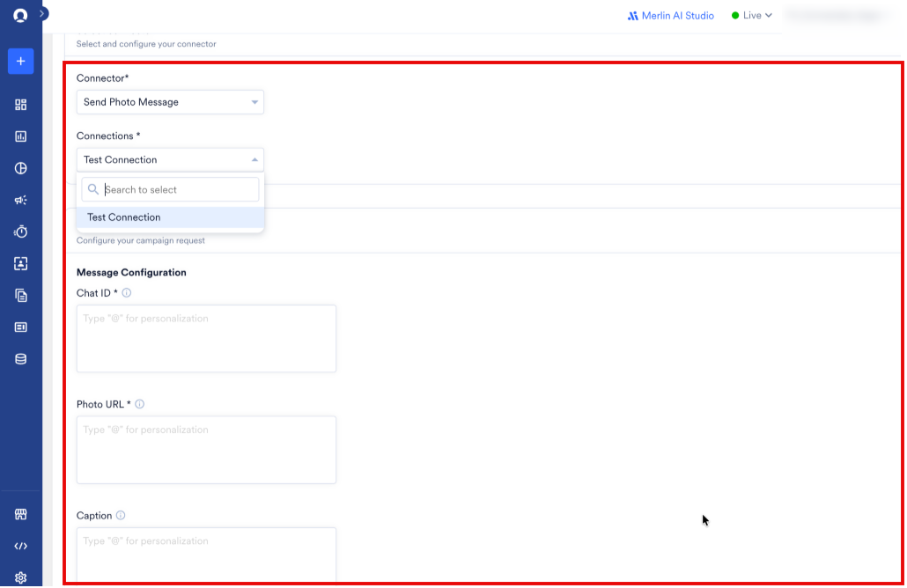The height and width of the screenshot is (588, 907).
Task: Focus the Search to select field
Action: coord(170,189)
